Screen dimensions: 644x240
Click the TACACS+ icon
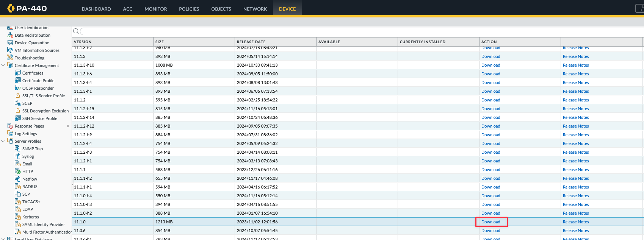tap(18, 202)
